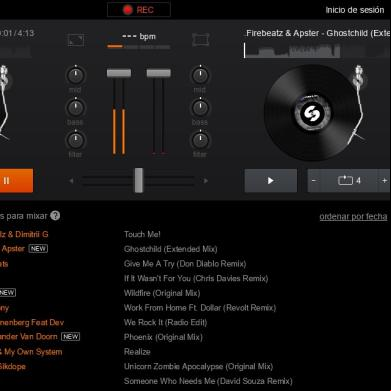The image size is (391, 391).
Task: Click the left crossfader arrow
Action: [x=71, y=181]
